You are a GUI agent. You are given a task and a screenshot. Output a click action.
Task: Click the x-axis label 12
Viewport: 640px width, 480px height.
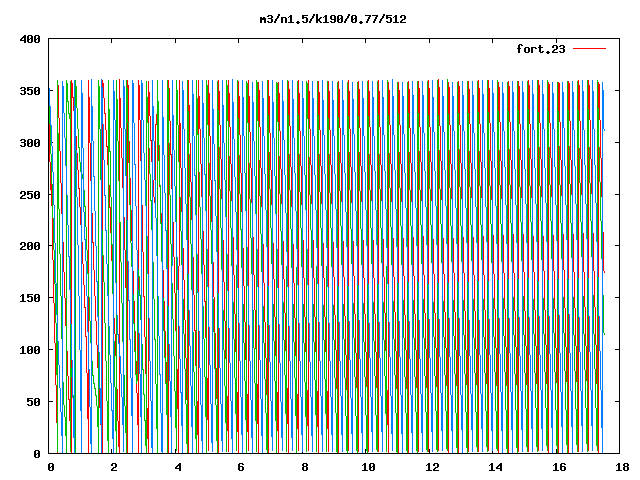click(x=432, y=467)
